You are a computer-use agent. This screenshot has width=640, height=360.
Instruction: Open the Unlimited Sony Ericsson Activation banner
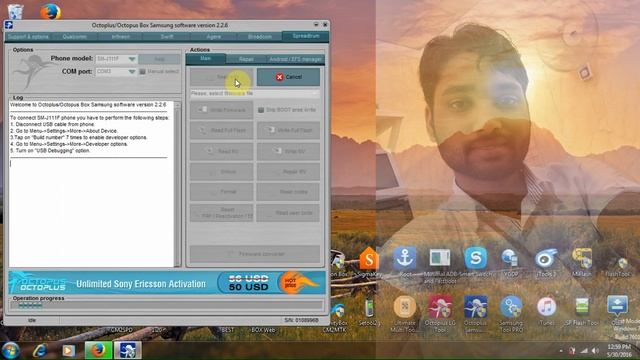tap(167, 282)
